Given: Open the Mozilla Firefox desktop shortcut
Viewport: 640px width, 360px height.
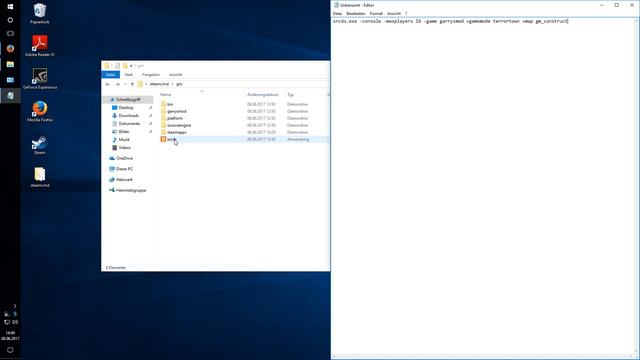Looking at the screenshot, I should coord(40,111).
